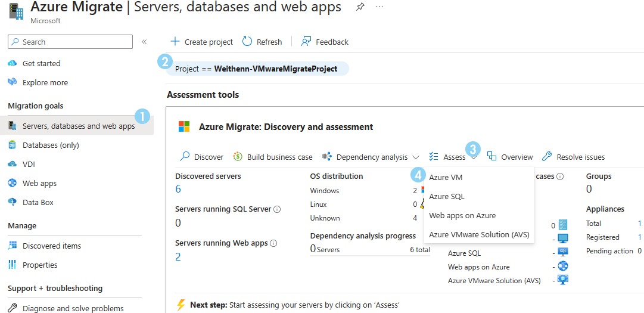Click AVS icon in Azure VMware Solution row
The height and width of the screenshot is (313, 644).
(562, 280)
